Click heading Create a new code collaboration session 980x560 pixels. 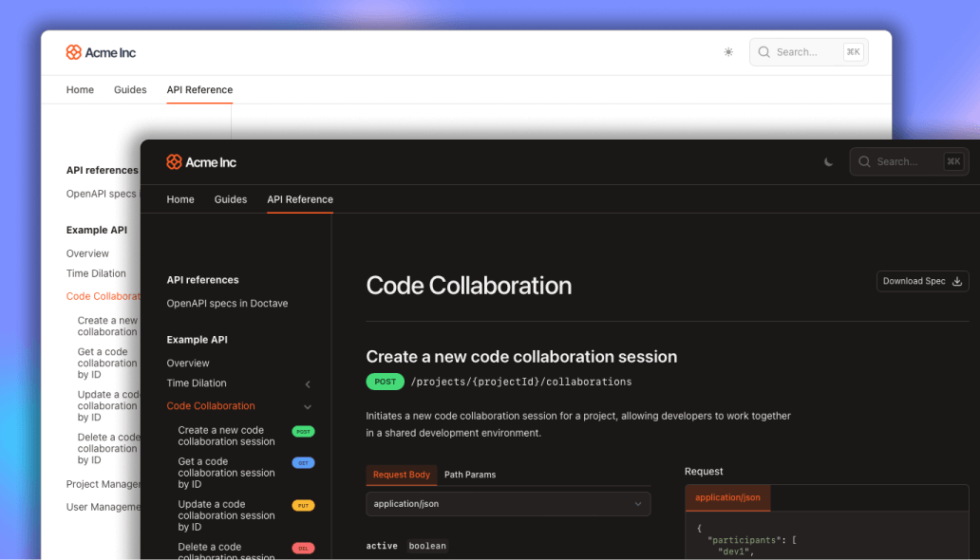pos(521,357)
